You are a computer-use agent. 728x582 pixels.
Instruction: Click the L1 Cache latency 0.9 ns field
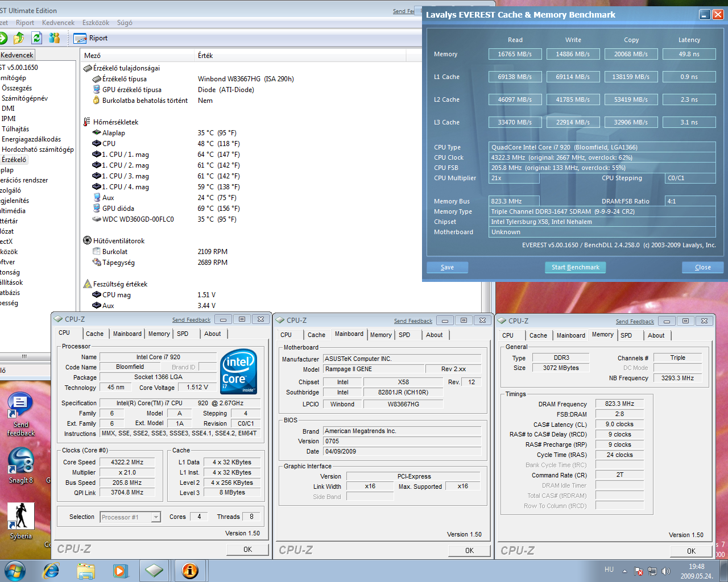[x=689, y=77]
